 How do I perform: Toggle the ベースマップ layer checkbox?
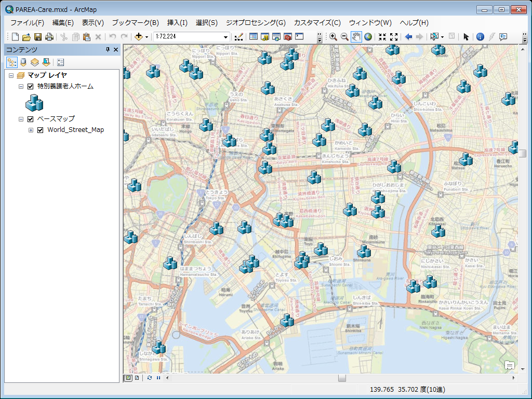coord(30,119)
